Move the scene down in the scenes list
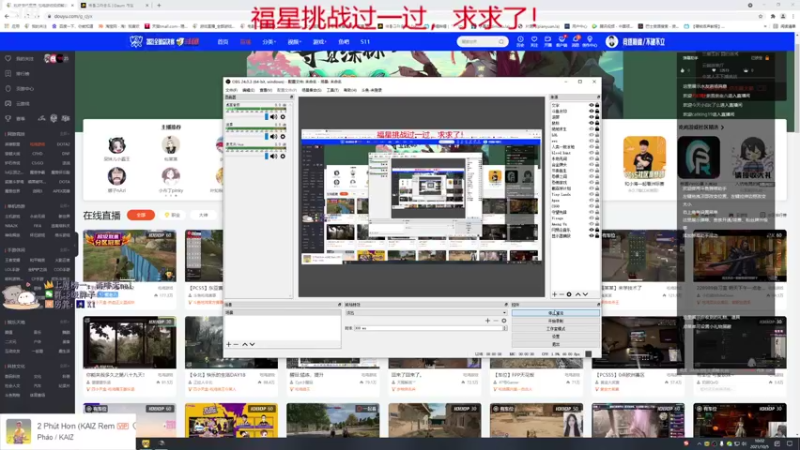Image resolution: width=800 pixels, height=450 pixels. click(252, 344)
